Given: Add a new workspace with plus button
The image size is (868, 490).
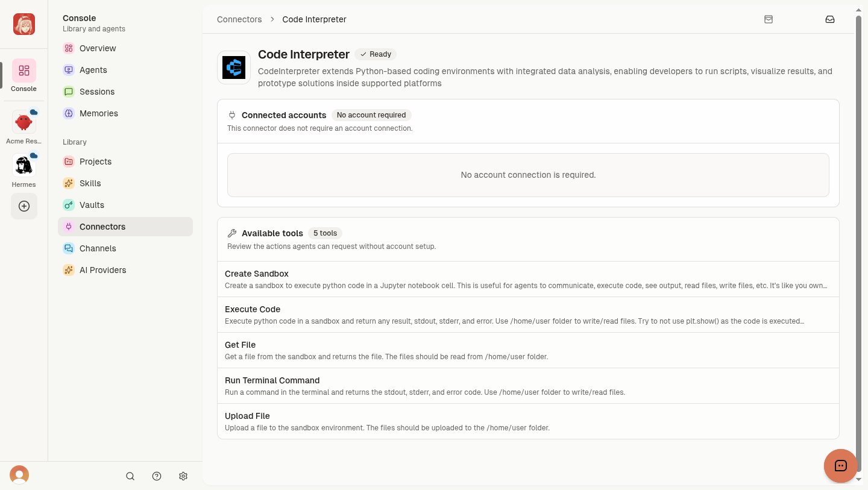Looking at the screenshot, I should coord(24,206).
